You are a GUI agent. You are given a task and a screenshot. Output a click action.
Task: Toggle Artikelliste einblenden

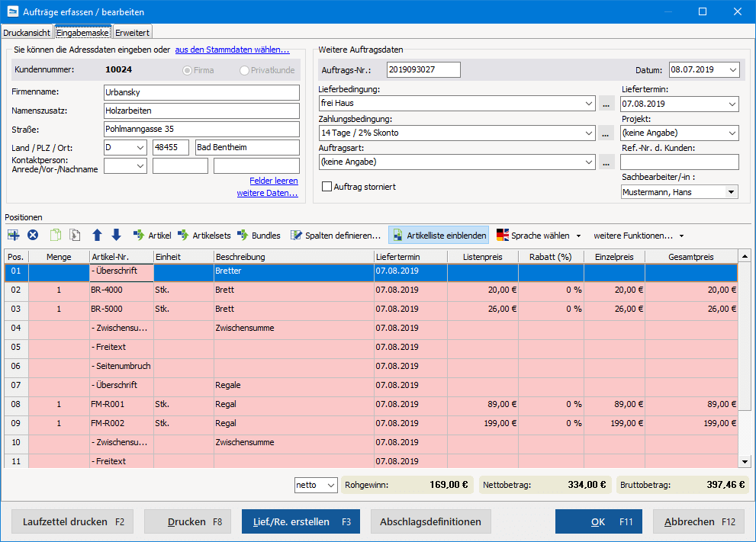click(x=439, y=236)
